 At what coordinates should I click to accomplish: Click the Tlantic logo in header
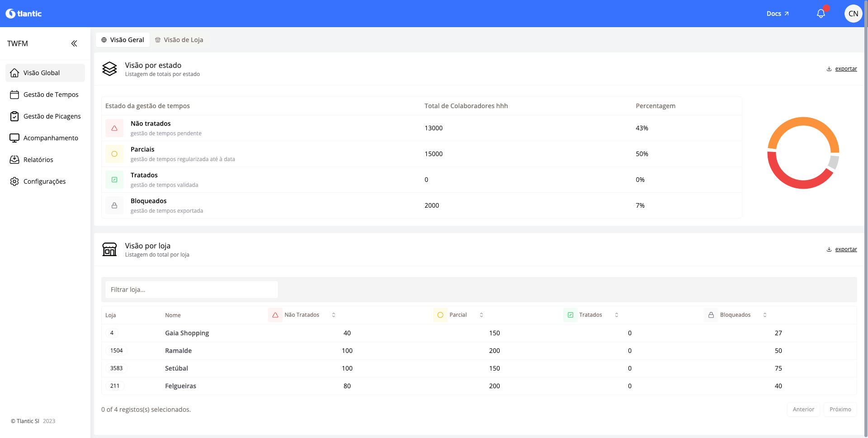24,14
